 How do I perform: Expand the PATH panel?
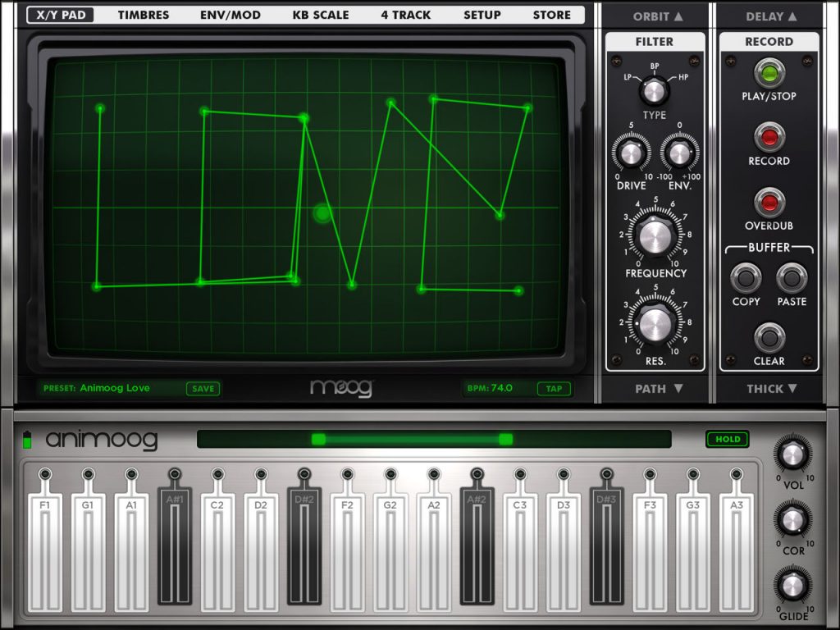click(659, 388)
